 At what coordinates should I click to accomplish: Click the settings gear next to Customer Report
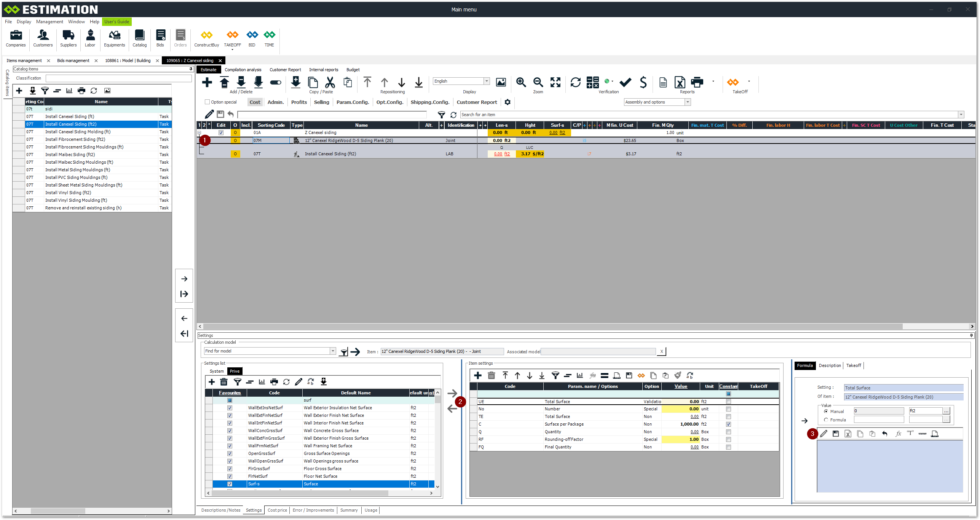tap(508, 102)
